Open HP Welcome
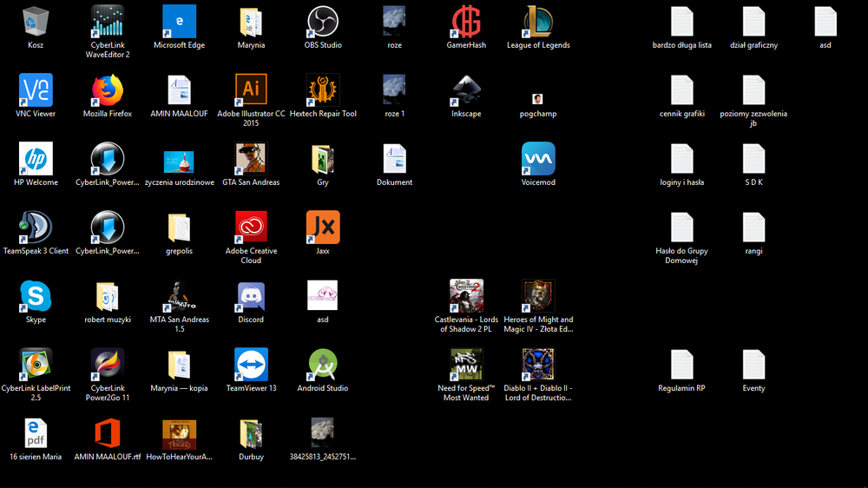 coord(36,159)
